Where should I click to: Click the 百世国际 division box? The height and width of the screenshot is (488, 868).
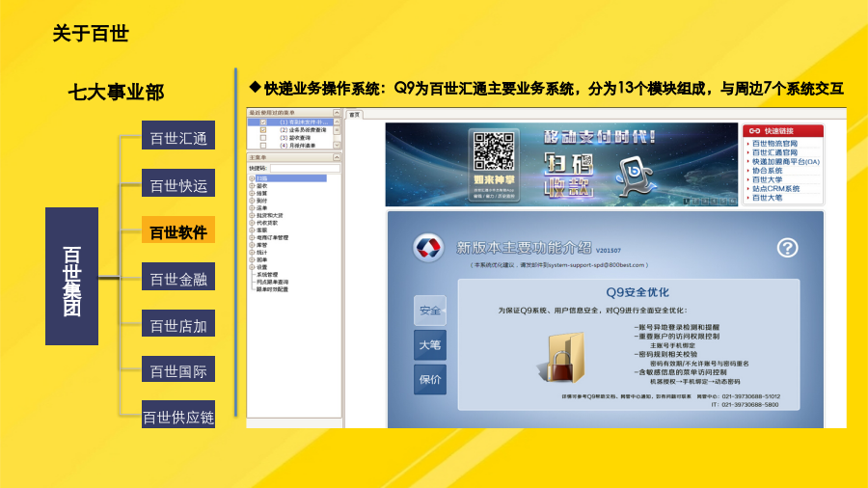tap(178, 369)
